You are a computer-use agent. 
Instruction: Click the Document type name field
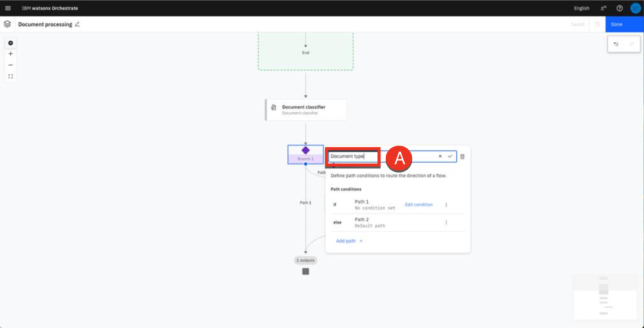353,157
